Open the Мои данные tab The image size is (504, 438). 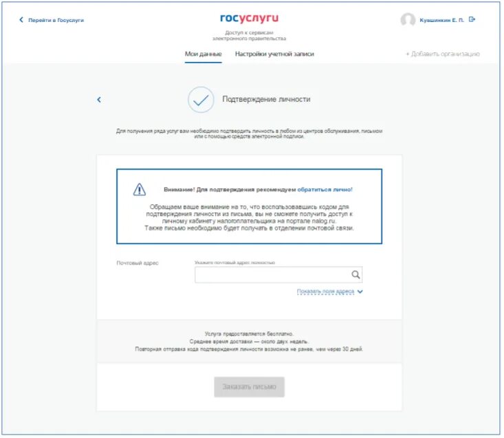(203, 54)
